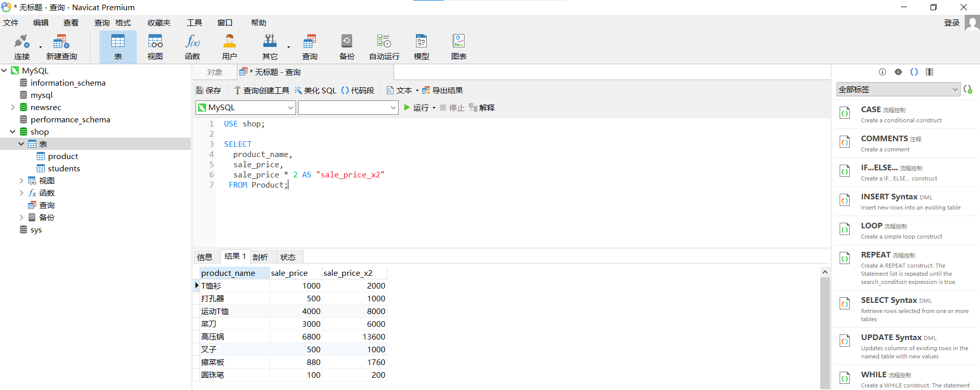Screen dimensions: 980x390
Task: Select the students table in tree
Action: (x=64, y=168)
